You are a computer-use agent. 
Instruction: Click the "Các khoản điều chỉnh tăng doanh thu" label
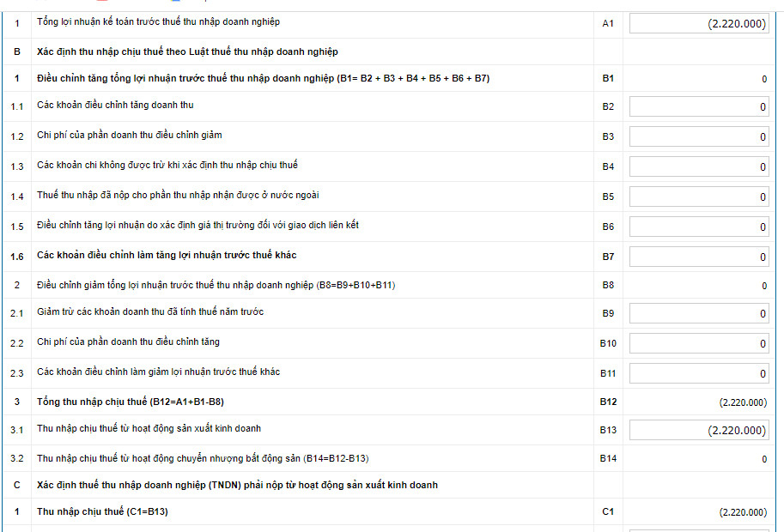coord(116,105)
